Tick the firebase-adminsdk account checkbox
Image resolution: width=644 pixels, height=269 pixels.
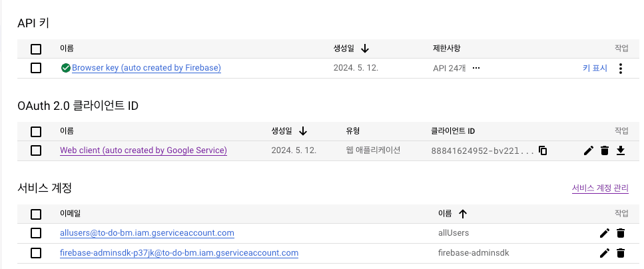click(36, 253)
